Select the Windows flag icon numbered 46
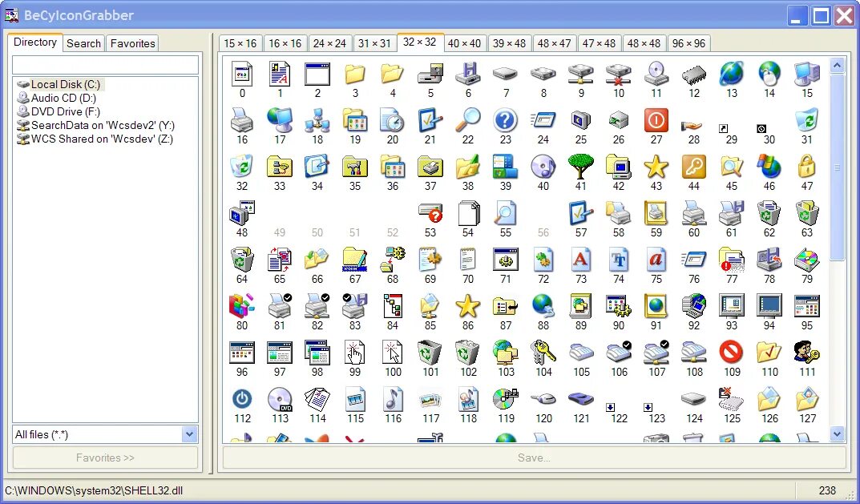 click(x=769, y=167)
